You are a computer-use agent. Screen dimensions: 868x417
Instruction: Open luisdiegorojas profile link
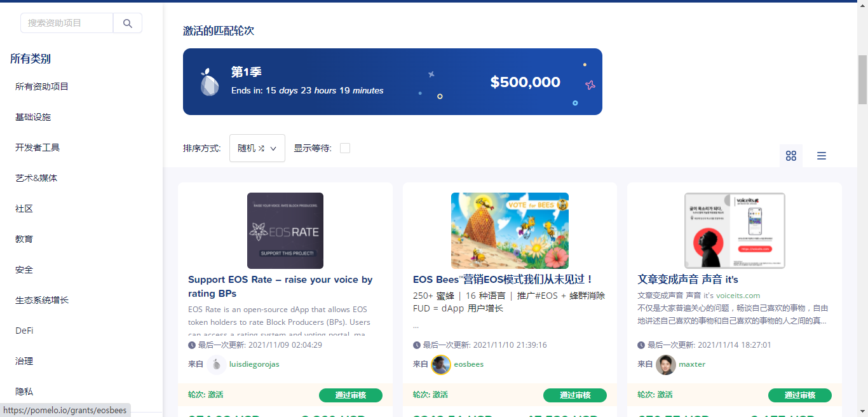[x=254, y=364]
